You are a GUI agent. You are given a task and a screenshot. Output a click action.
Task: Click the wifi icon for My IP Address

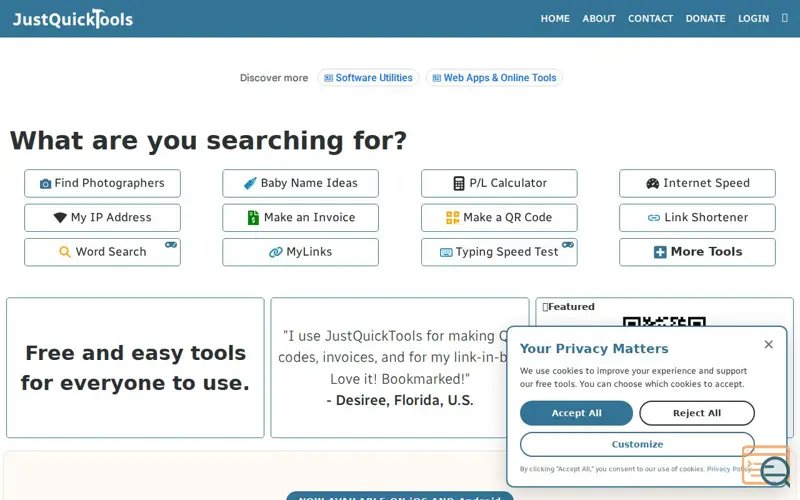(60, 218)
